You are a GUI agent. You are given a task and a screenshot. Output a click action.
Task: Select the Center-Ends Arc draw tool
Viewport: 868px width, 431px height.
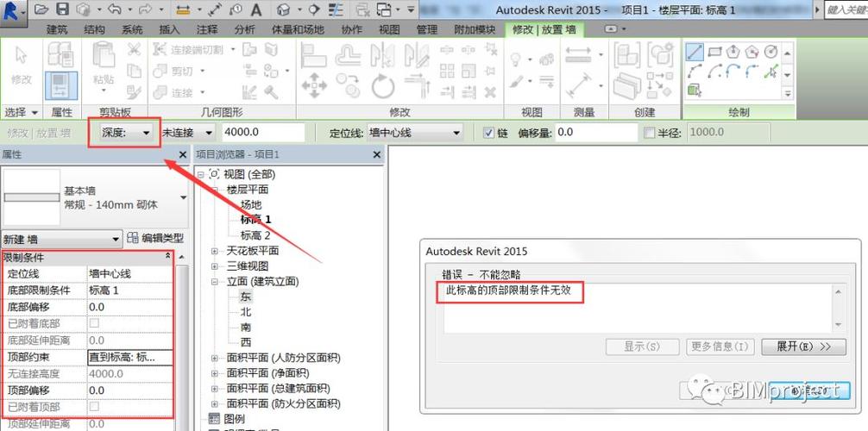(714, 71)
